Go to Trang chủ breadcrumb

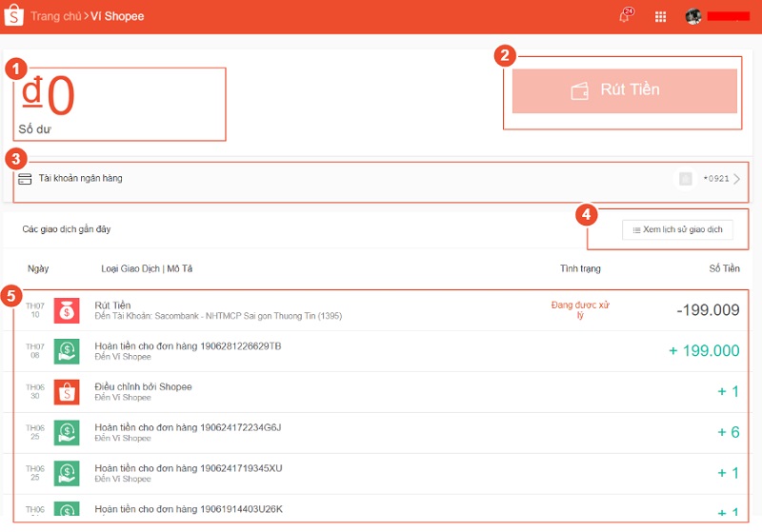click(54, 16)
